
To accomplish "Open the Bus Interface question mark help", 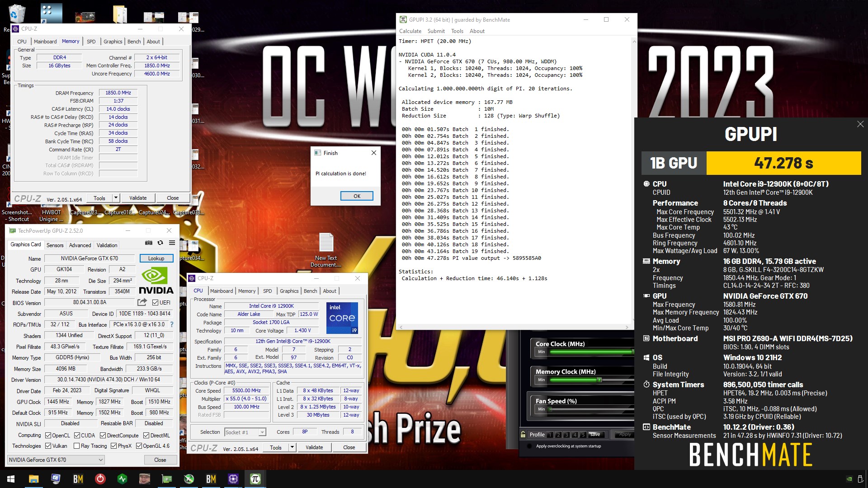I will click(172, 324).
